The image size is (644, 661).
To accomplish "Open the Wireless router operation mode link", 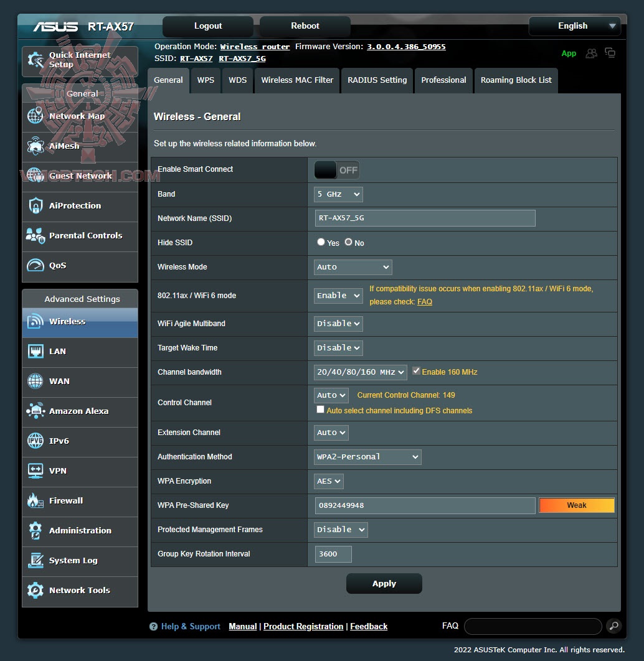I will (255, 47).
